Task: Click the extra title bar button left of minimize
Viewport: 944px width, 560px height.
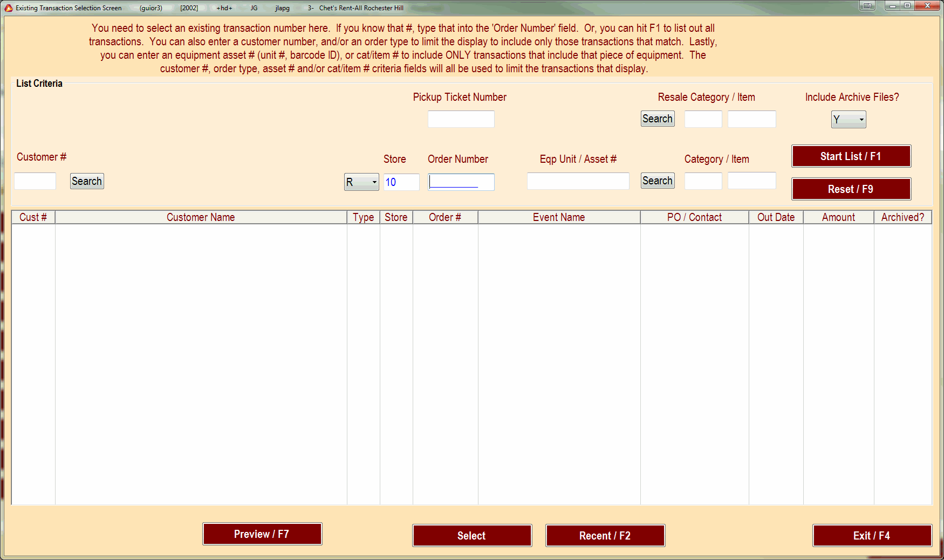Action: pyautogui.click(x=867, y=6)
